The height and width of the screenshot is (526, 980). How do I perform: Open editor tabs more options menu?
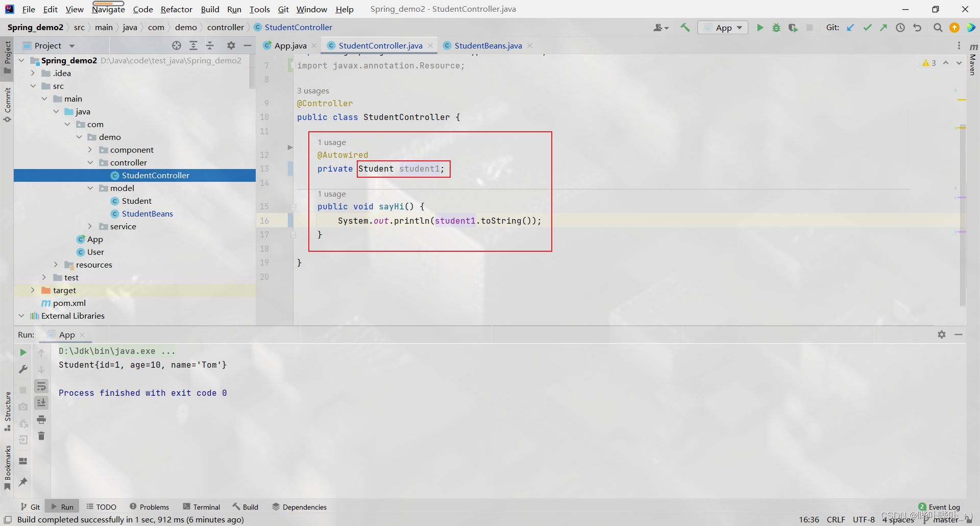pos(959,45)
